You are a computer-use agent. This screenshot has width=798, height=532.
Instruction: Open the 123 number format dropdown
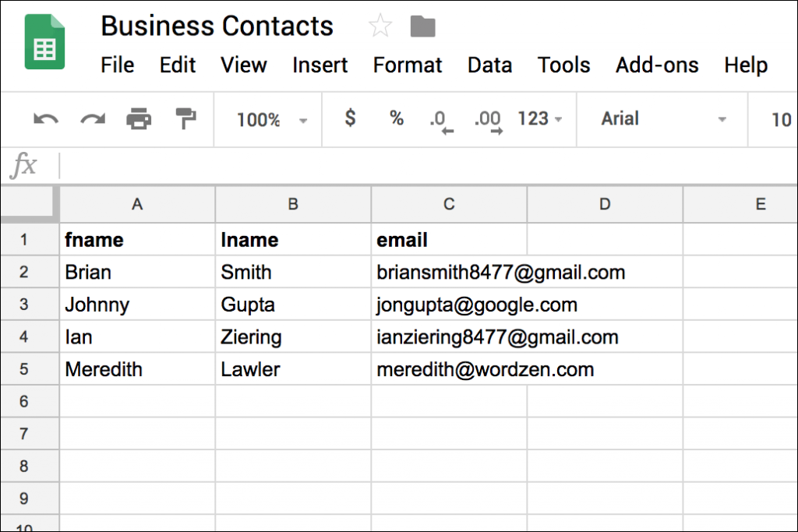(x=539, y=119)
